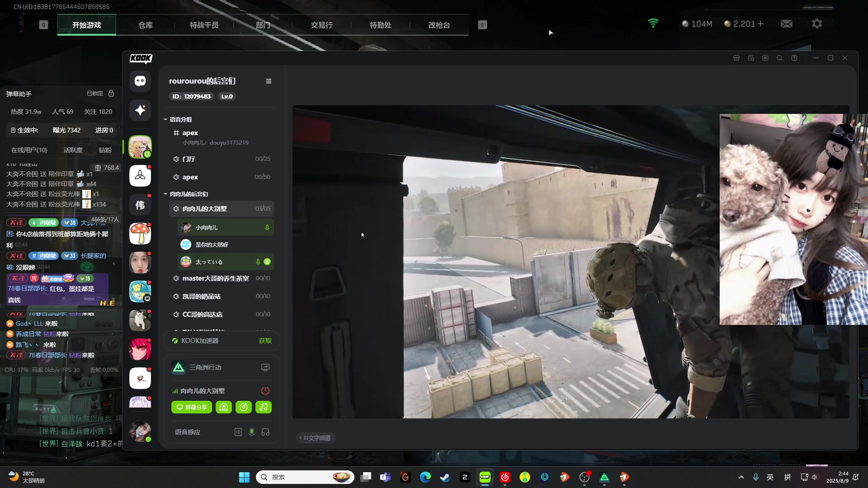This screenshot has width=868, height=488.
Task: Open Steam from the taskbar
Action: 445,477
